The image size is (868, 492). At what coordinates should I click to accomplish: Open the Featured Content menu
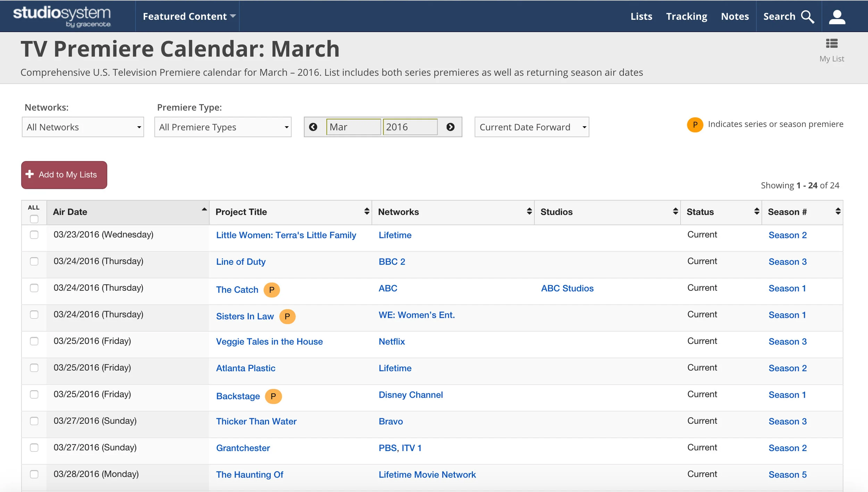[189, 16]
